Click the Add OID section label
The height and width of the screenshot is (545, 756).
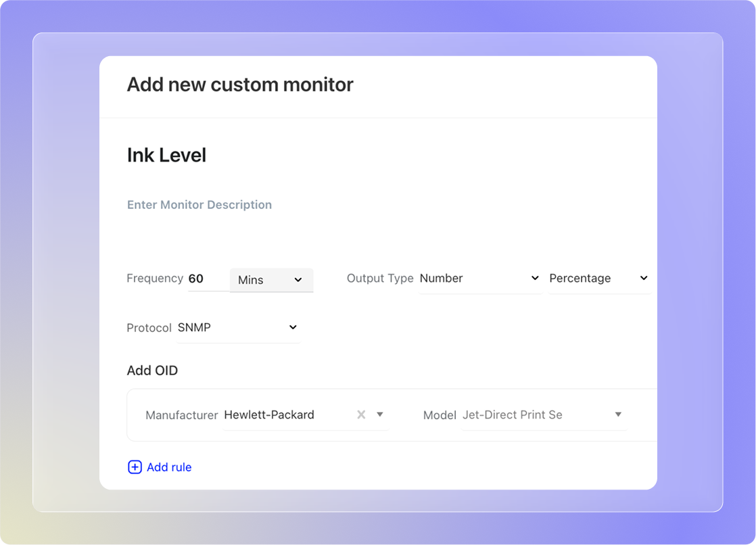click(x=152, y=371)
